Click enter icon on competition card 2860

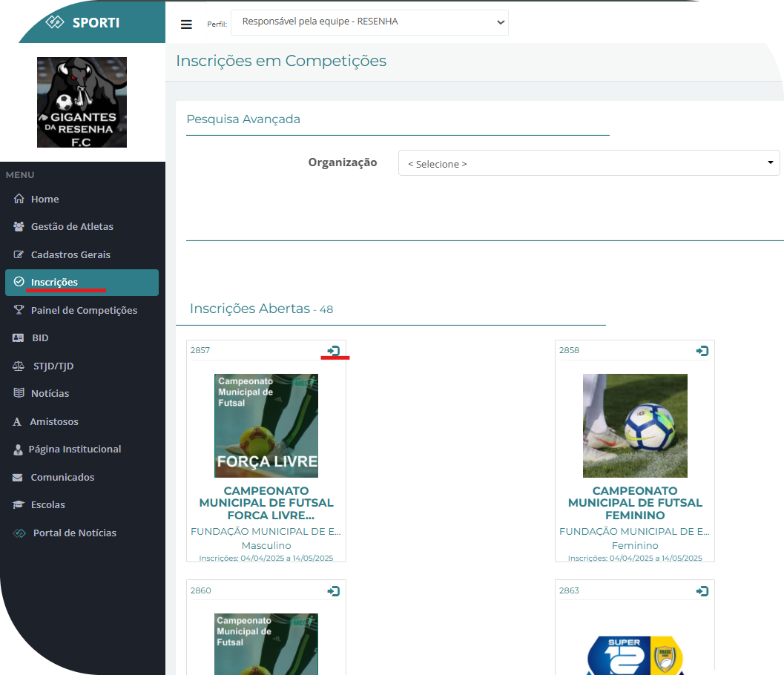click(x=334, y=591)
